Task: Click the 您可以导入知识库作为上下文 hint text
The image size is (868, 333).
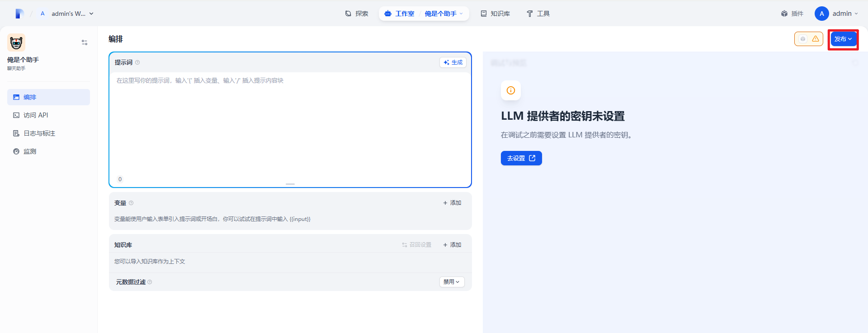Action: click(150, 261)
